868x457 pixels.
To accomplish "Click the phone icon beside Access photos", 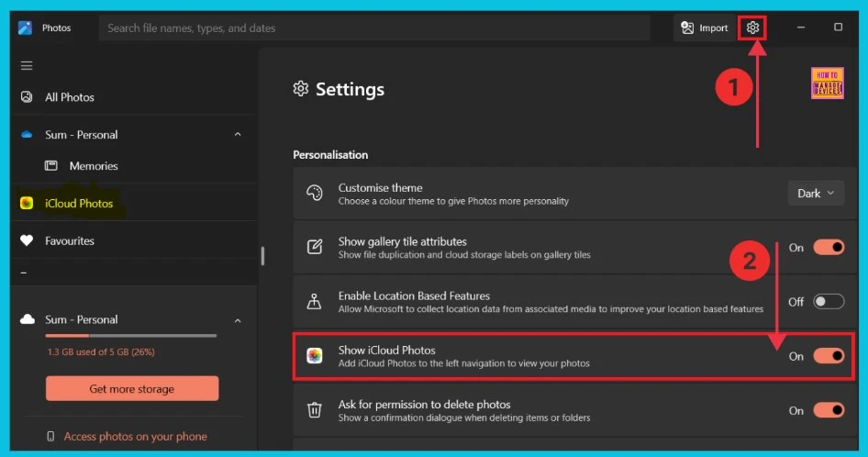I will coord(50,437).
